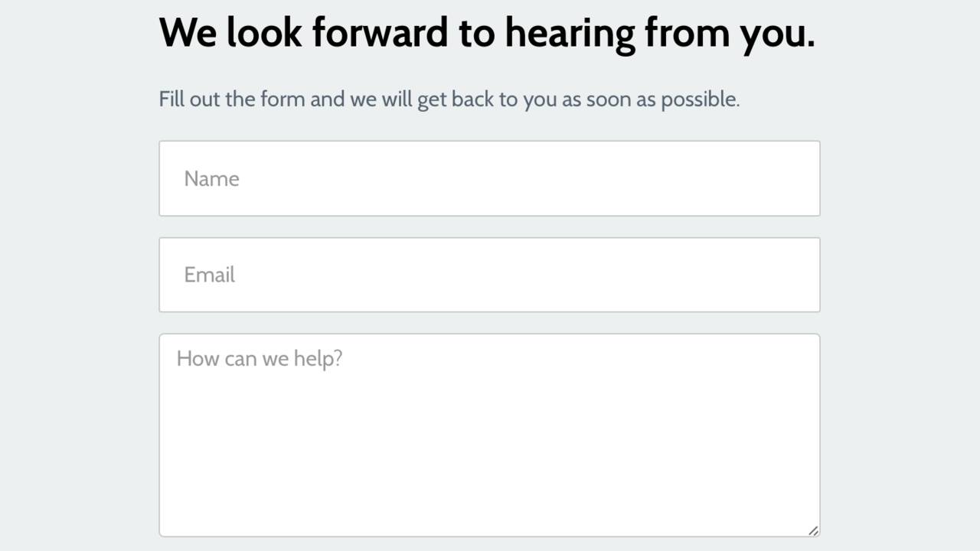Click the words 'from you.' in the heading
The height and width of the screenshot is (551, 980).
pos(729,33)
